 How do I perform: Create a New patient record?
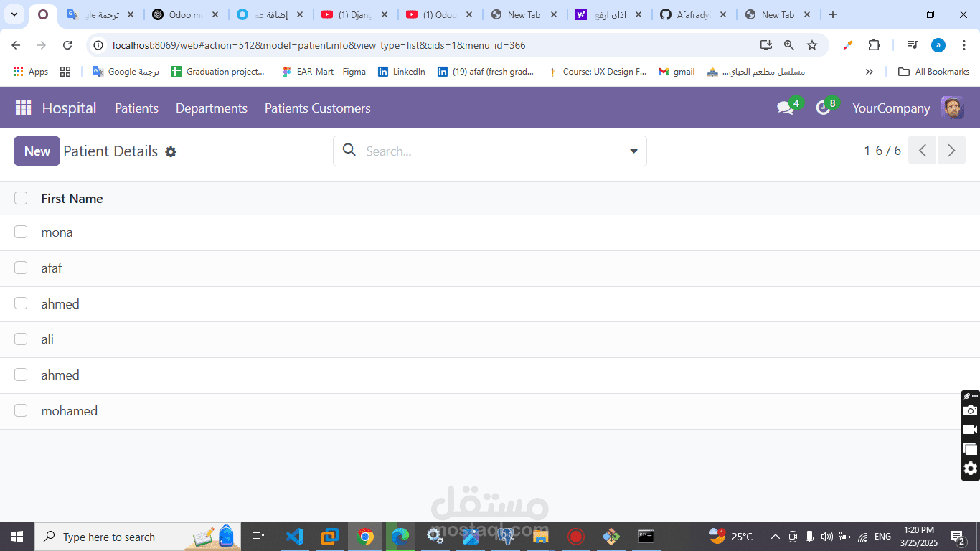37,151
